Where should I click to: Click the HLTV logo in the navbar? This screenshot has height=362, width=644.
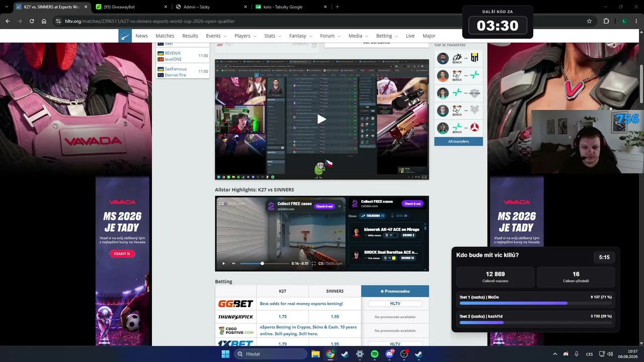125,36
